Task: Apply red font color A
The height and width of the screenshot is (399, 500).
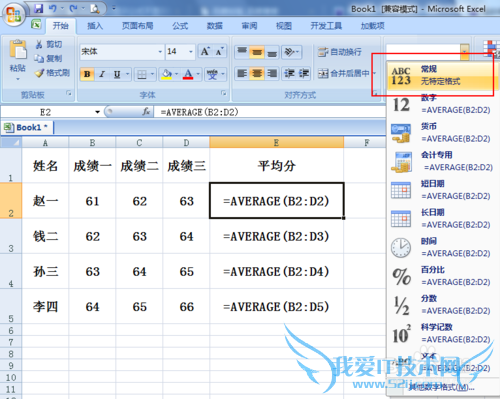Action: [x=188, y=74]
